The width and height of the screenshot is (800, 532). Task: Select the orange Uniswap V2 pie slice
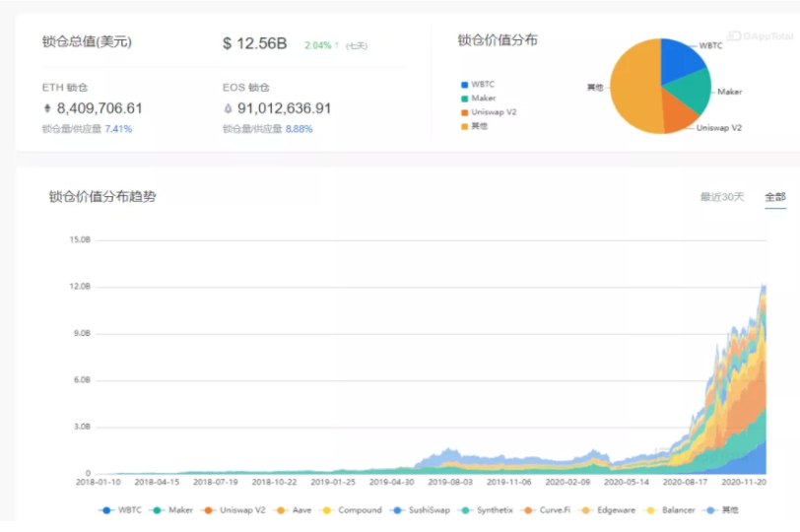point(676,114)
